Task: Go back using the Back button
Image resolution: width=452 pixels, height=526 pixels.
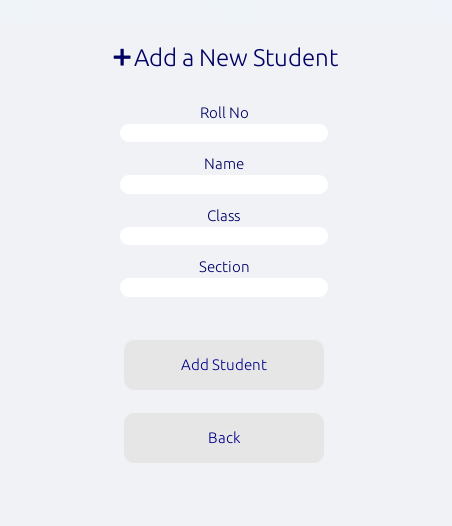Action: 224,438
